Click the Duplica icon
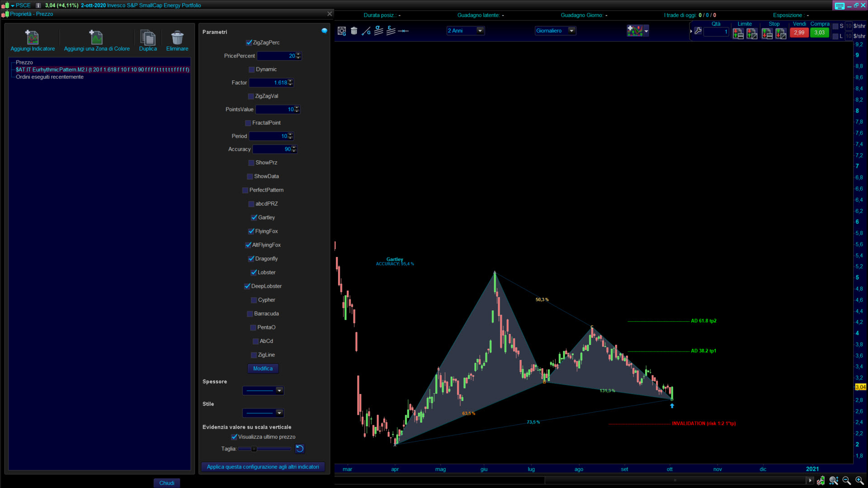 148,37
